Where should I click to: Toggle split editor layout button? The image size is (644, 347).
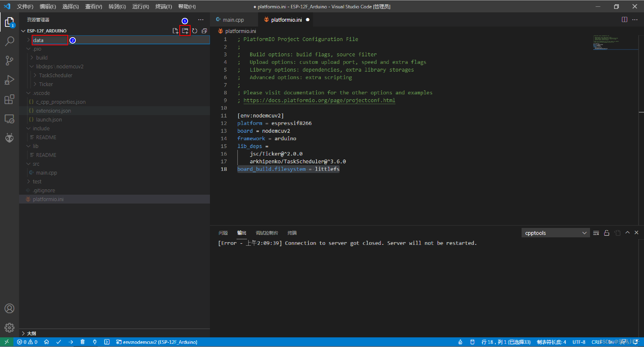click(624, 20)
